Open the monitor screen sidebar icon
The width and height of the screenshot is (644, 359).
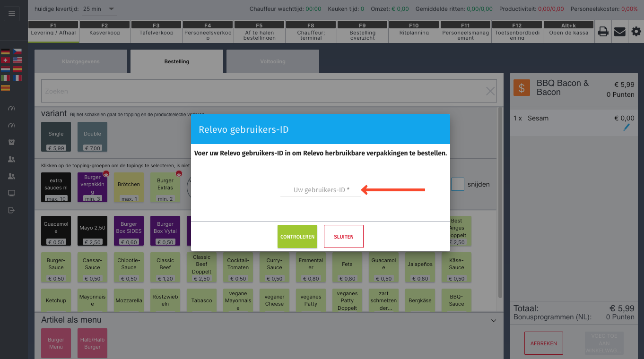click(x=12, y=193)
